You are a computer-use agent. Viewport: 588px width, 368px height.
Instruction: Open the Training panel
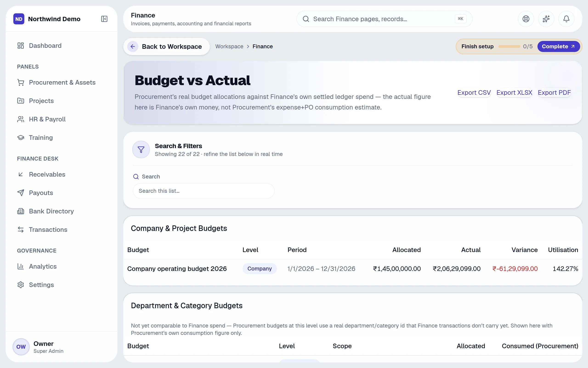click(62, 138)
